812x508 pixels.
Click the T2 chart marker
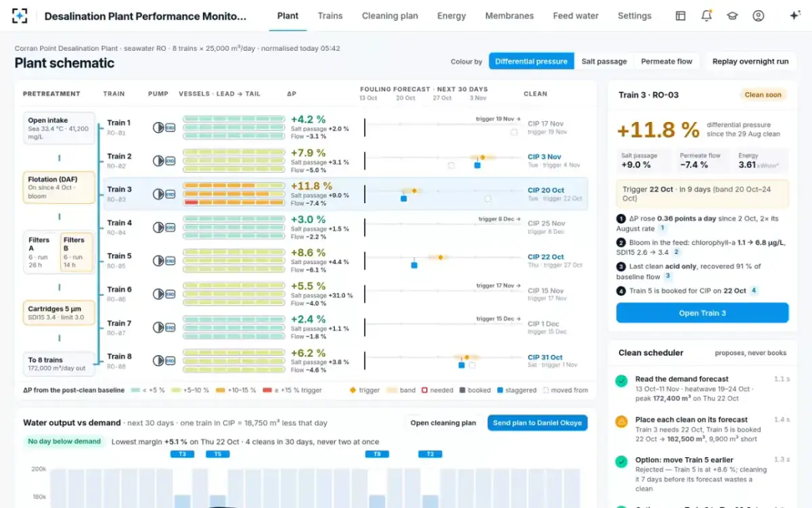pyautogui.click(x=430, y=454)
